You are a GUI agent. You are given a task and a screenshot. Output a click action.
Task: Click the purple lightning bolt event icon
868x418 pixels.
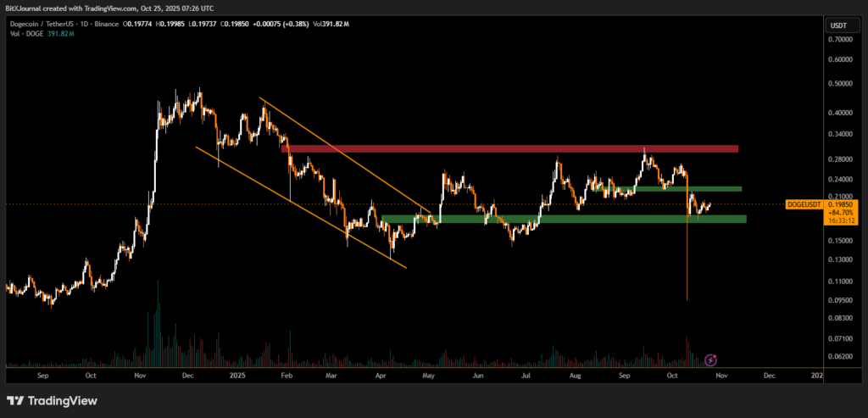click(x=713, y=359)
